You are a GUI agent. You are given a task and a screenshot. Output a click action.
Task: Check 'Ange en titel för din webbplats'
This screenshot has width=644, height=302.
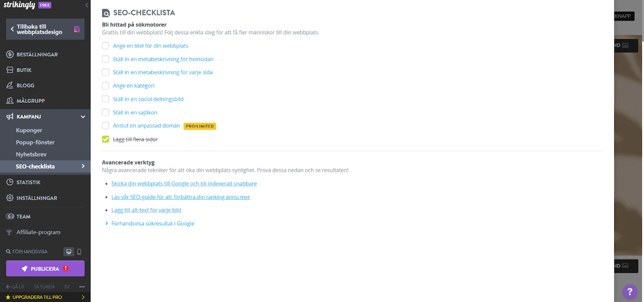click(106, 46)
